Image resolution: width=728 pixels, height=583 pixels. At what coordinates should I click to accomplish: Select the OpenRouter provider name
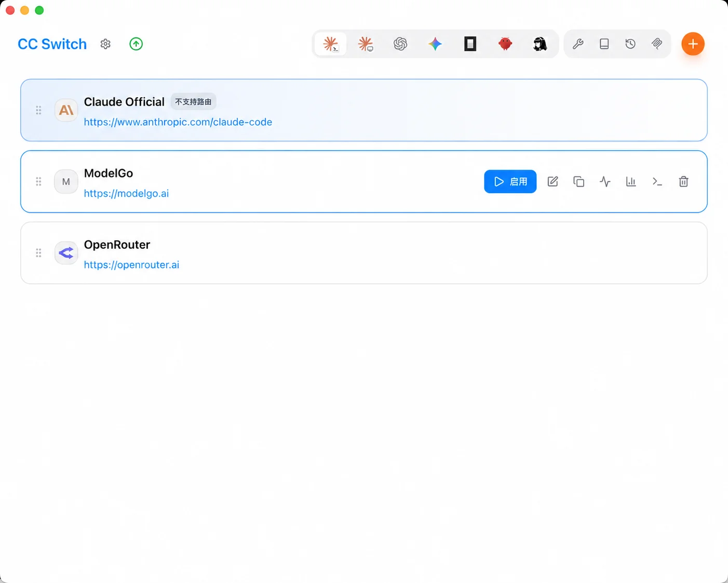(117, 245)
